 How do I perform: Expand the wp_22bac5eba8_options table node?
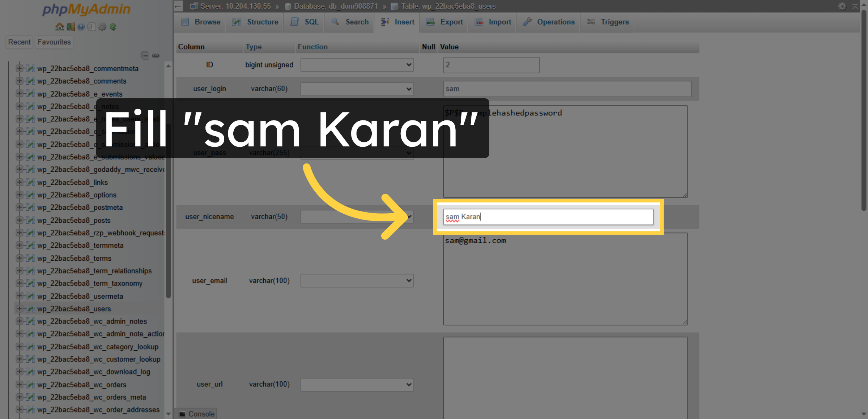[x=20, y=195]
